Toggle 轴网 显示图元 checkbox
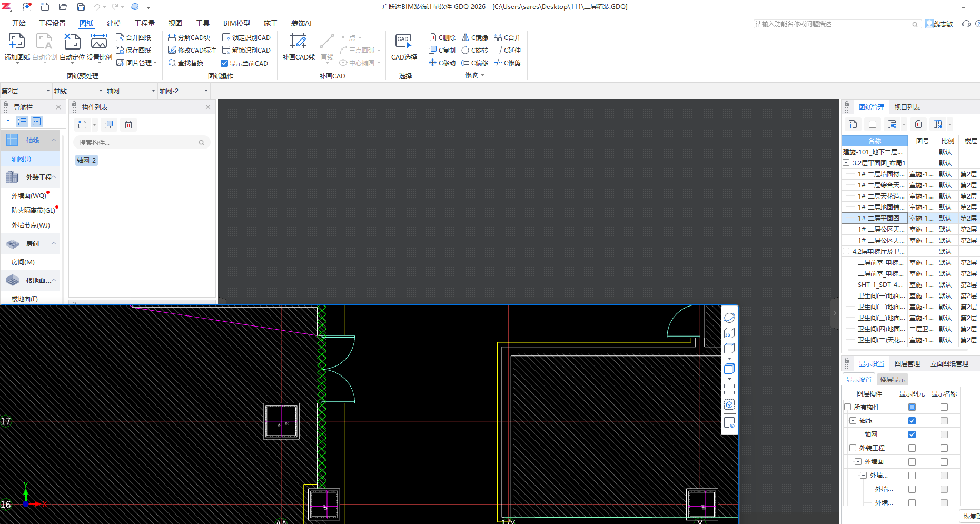Image resolution: width=980 pixels, height=524 pixels. (912, 434)
